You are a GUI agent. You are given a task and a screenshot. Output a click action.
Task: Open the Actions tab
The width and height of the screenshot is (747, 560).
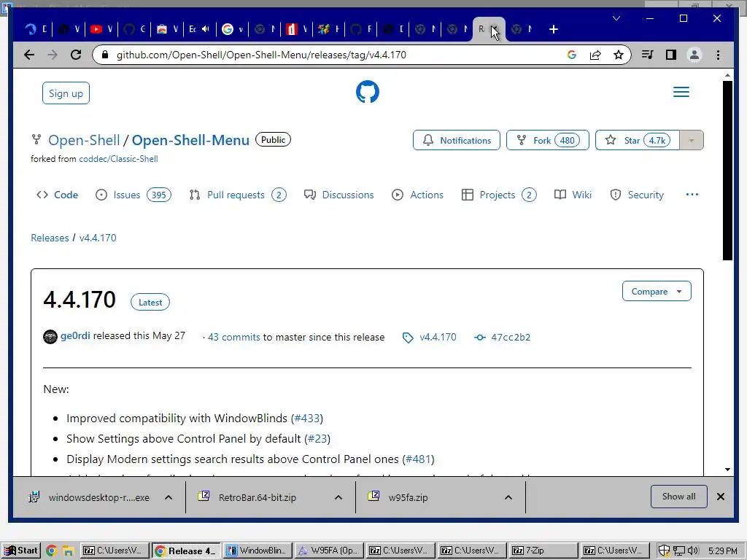417,195
